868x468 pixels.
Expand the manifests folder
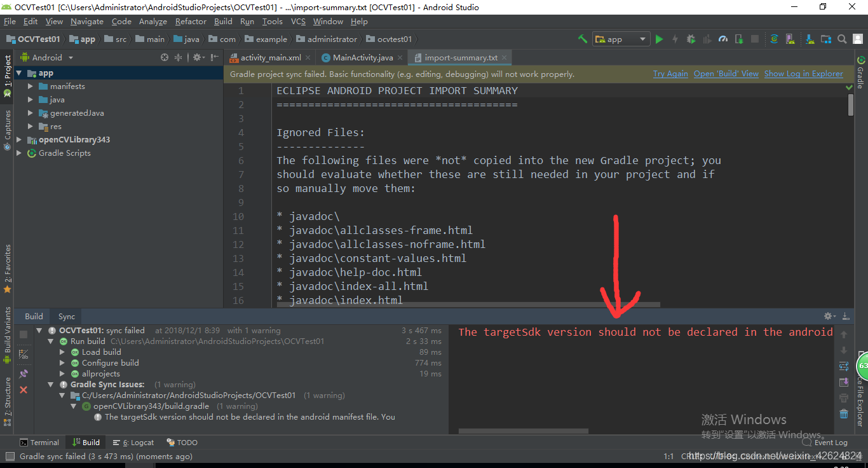pyautogui.click(x=31, y=86)
